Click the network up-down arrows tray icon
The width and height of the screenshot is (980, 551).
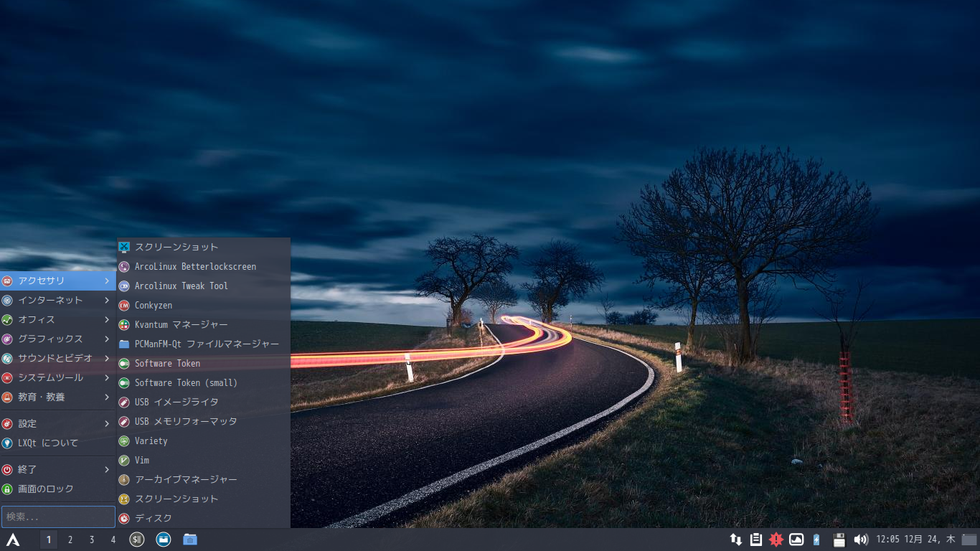pyautogui.click(x=735, y=540)
